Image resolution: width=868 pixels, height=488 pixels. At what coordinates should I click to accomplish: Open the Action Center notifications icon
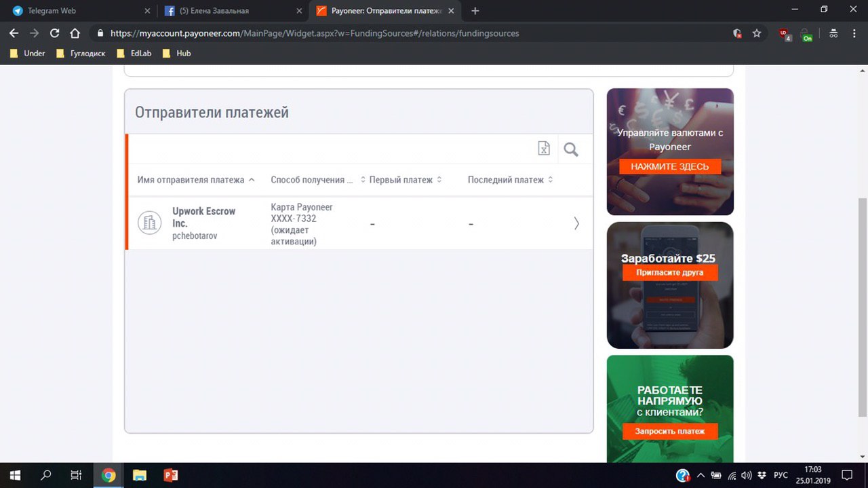(847, 475)
